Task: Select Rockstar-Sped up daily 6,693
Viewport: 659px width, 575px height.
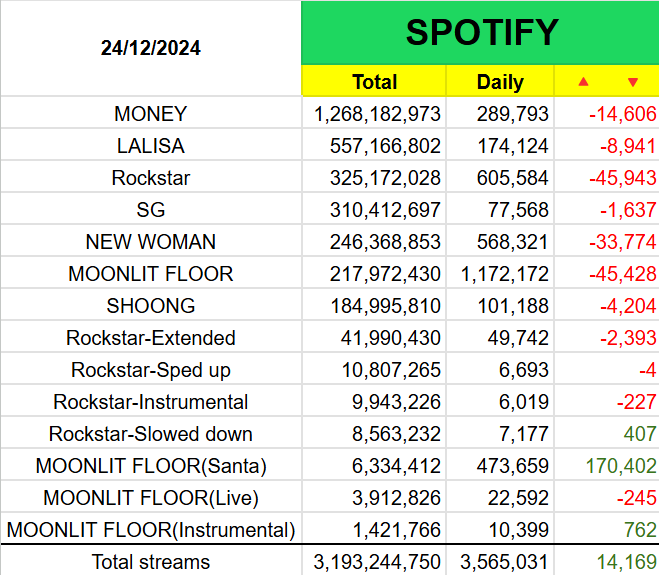Action: (x=500, y=369)
